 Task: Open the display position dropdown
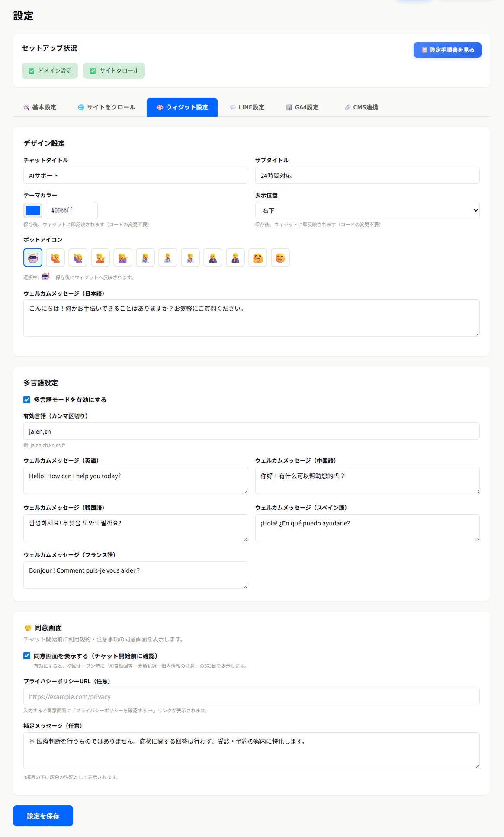tap(367, 210)
